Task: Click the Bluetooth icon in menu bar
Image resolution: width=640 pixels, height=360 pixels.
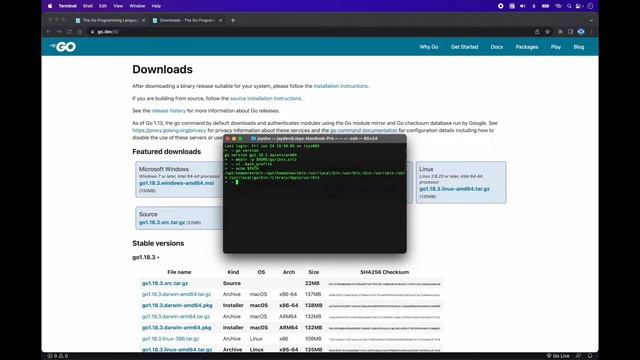Action: point(534,6)
